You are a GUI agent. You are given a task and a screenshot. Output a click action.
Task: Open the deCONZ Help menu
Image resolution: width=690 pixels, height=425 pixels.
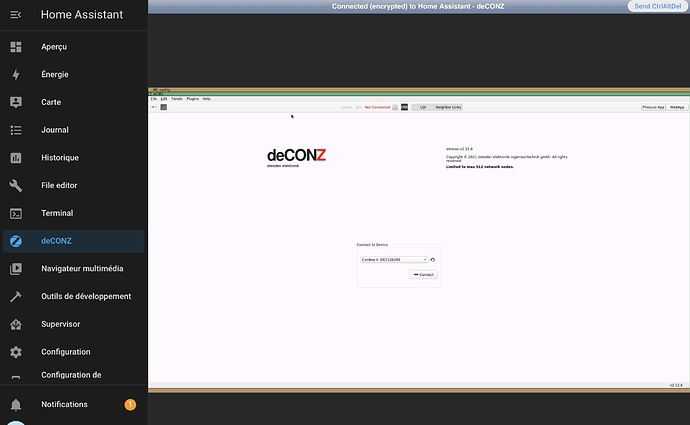coord(207,99)
